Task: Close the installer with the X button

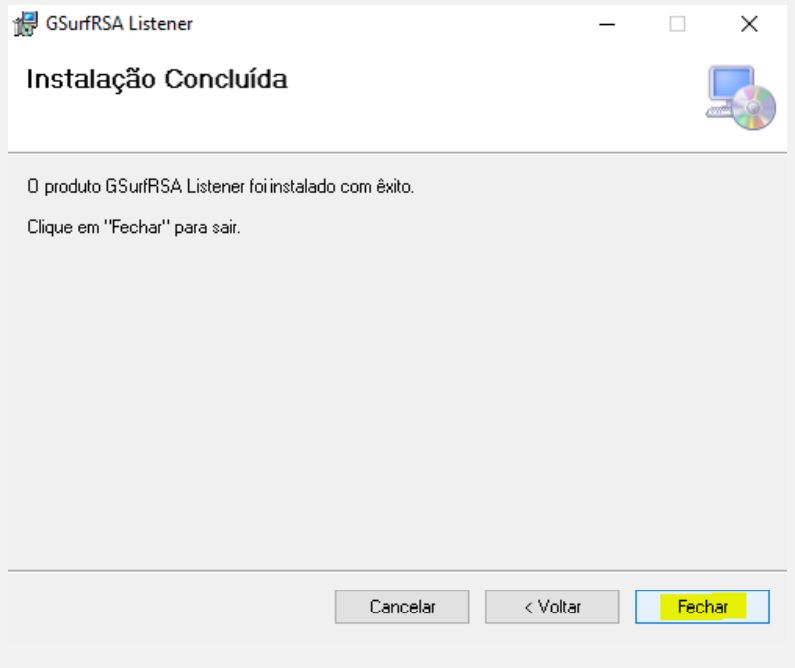Action: (749, 24)
